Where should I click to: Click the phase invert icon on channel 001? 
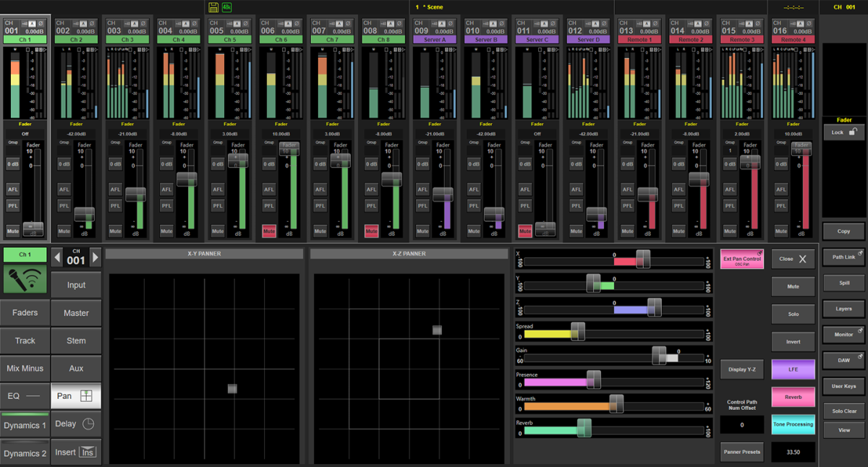pos(41,23)
